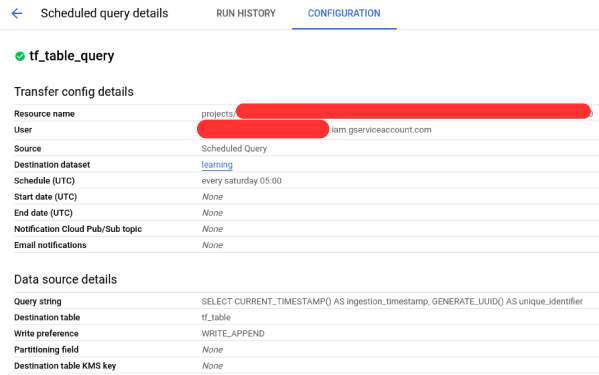The width and height of the screenshot is (599, 375).
Task: Click the Scheduled Query source value
Action: pos(234,149)
